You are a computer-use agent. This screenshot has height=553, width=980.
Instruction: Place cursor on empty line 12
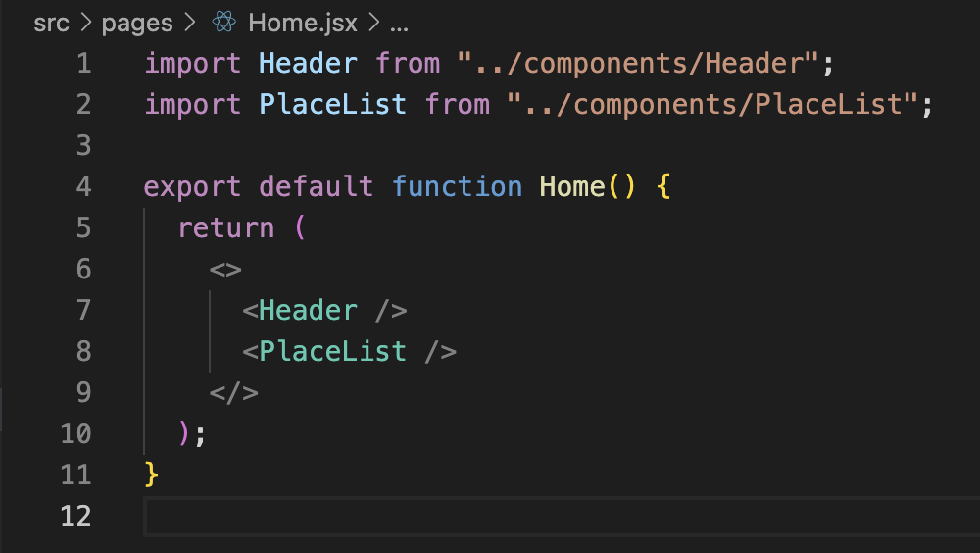(x=562, y=517)
